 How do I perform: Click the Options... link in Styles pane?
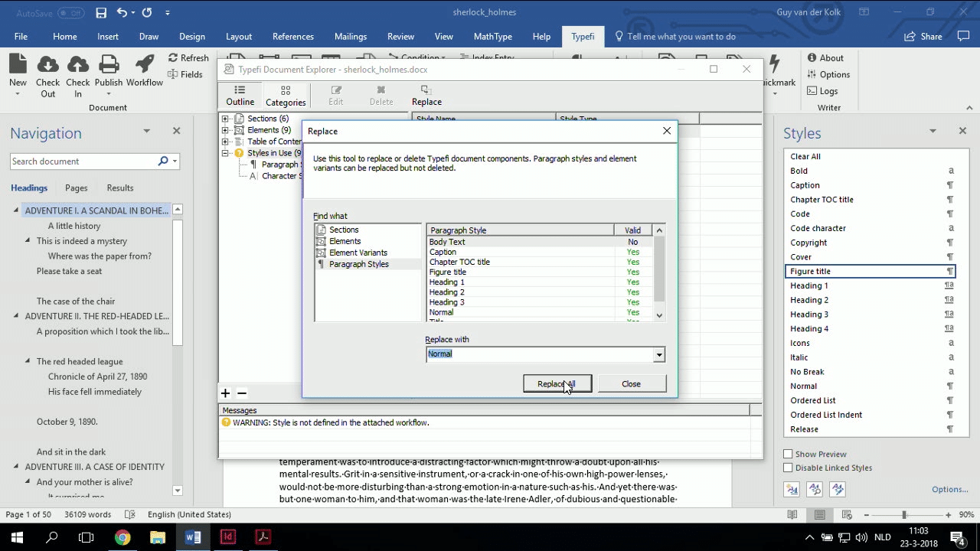point(950,489)
